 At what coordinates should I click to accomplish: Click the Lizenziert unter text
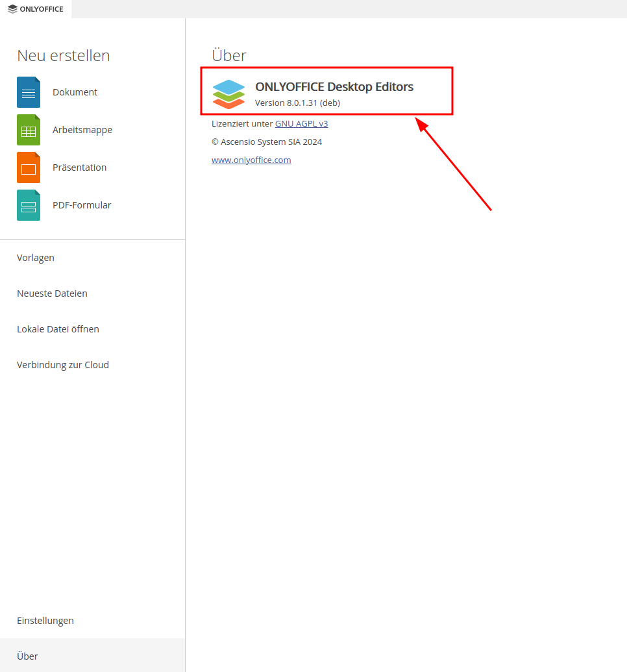tap(242, 124)
